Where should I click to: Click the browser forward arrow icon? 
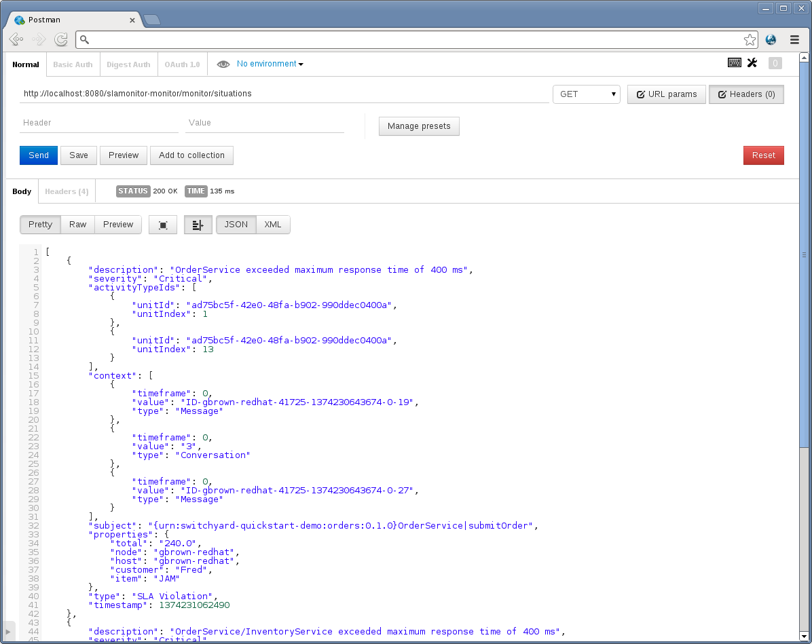[x=39, y=39]
